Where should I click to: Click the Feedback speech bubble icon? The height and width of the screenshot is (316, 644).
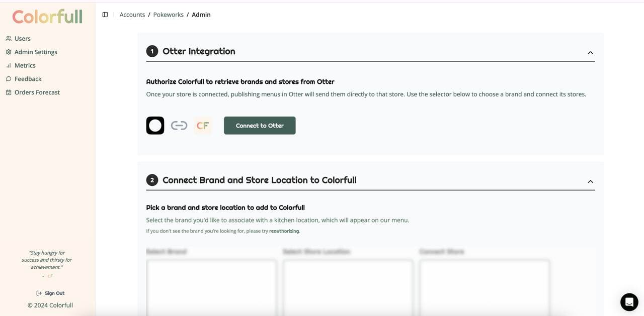pyautogui.click(x=8, y=78)
